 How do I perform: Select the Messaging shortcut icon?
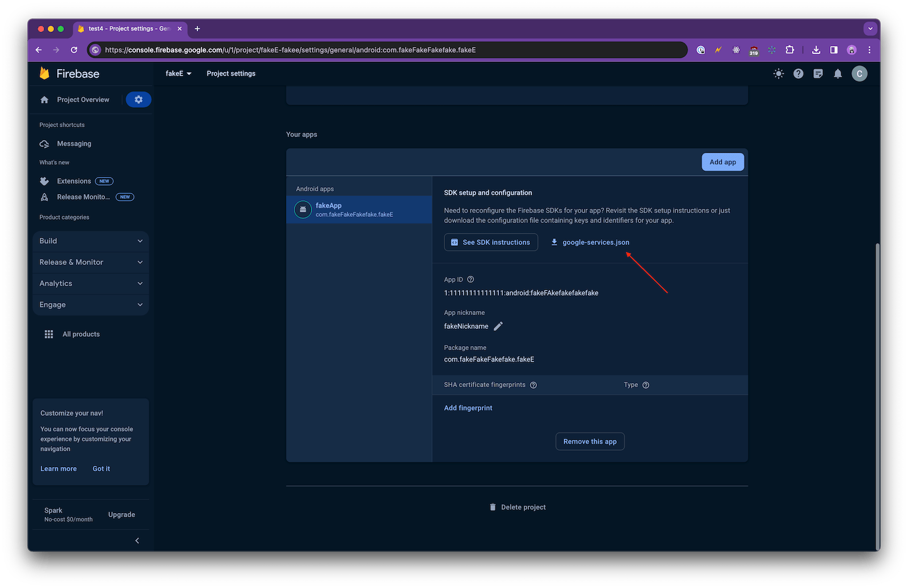[45, 144]
